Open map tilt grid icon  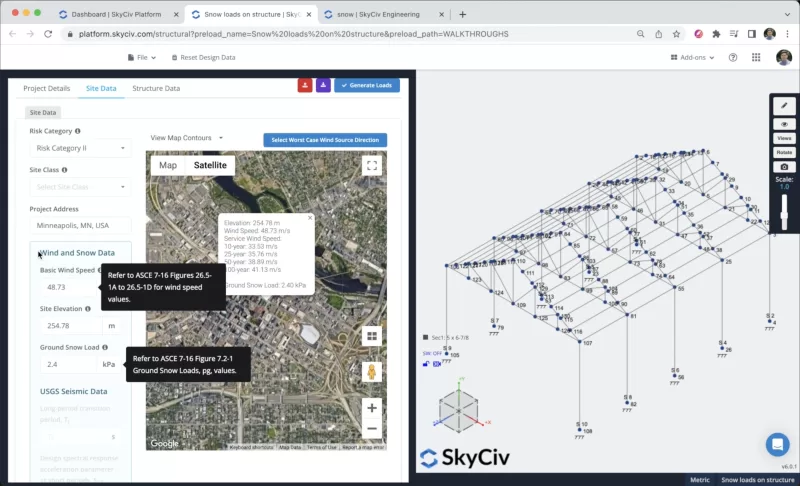[372, 336]
